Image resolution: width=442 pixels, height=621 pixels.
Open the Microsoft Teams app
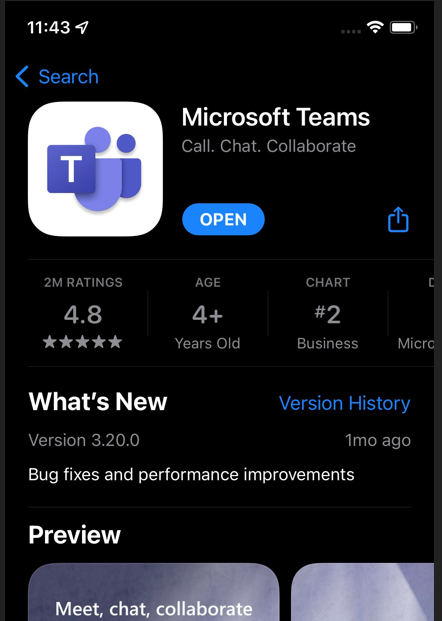[x=223, y=219]
